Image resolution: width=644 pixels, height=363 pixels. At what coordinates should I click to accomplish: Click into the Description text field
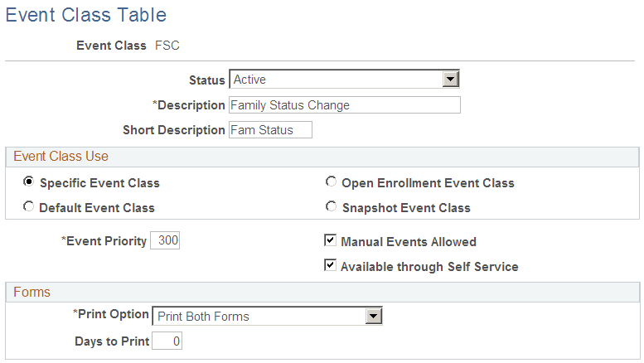[x=343, y=105]
